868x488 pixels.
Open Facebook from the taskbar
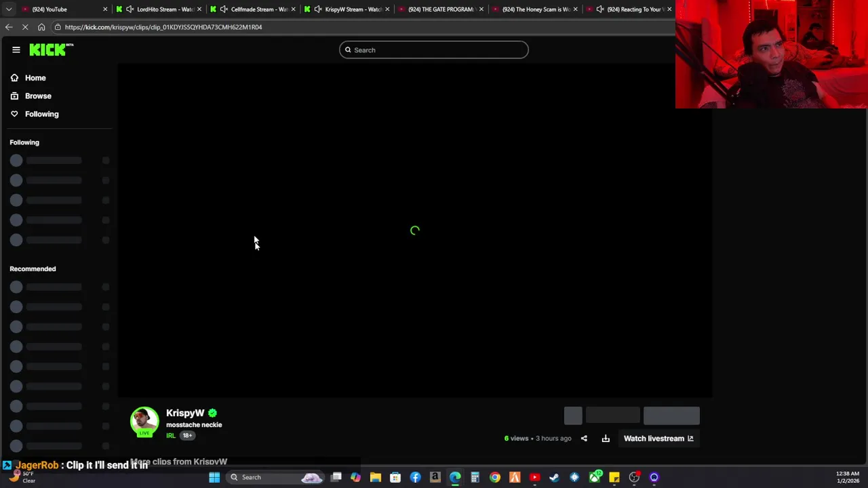coord(415,477)
